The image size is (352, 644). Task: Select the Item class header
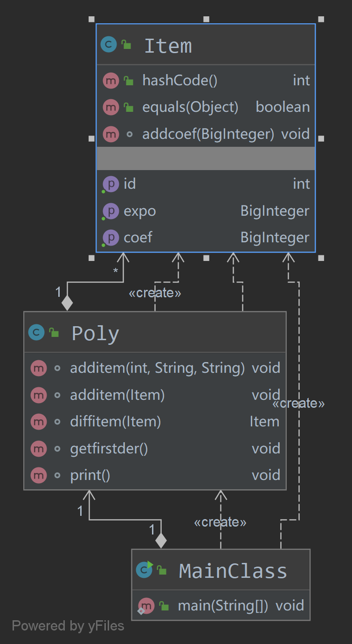pyautogui.click(x=205, y=45)
